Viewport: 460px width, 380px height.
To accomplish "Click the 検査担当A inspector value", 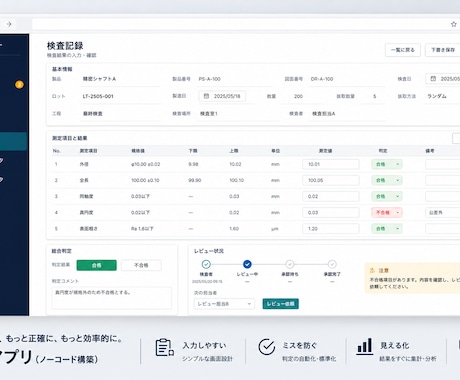I will pos(324,114).
